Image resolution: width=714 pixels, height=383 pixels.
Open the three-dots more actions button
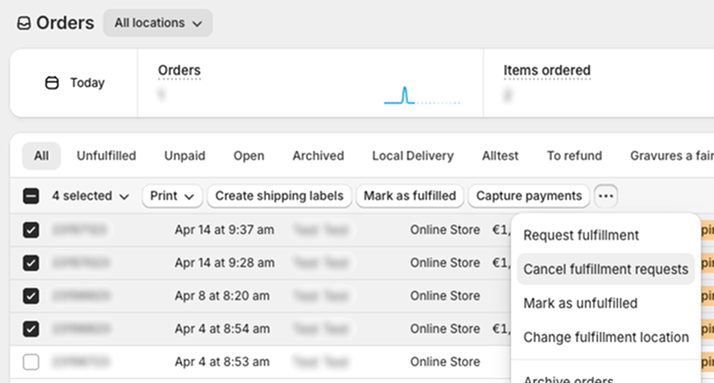[606, 196]
